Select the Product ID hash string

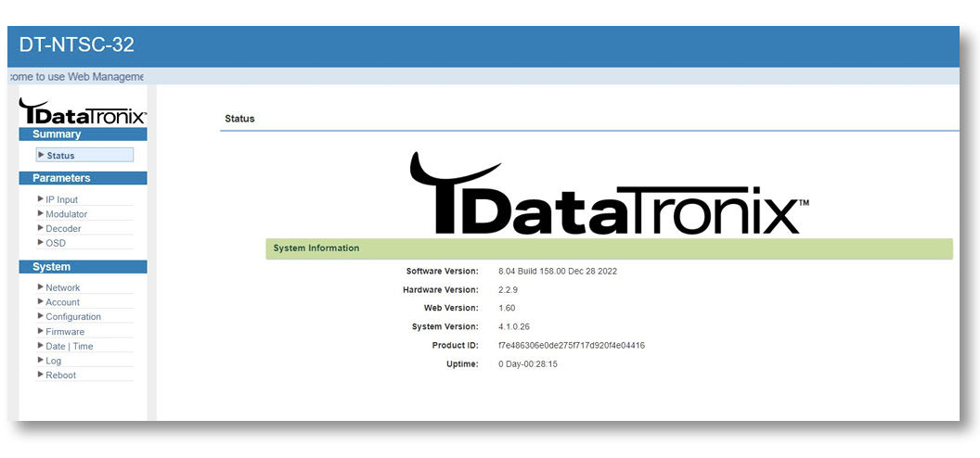pos(572,345)
